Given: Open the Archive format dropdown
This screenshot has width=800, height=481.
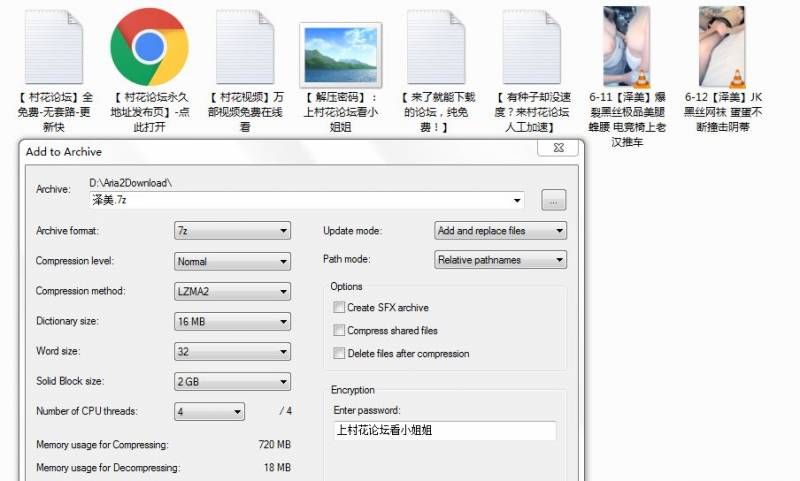Looking at the screenshot, I should click(x=232, y=231).
